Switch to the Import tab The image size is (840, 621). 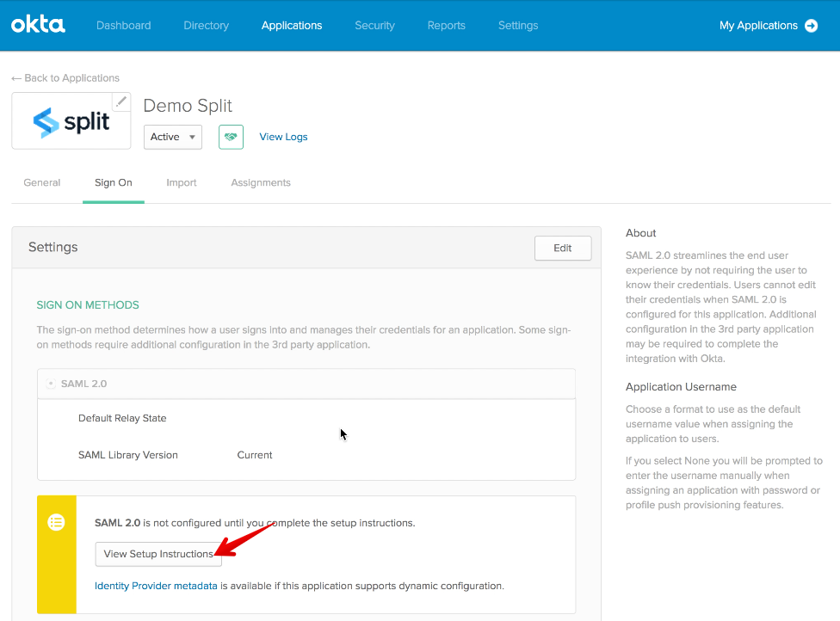[x=182, y=182]
